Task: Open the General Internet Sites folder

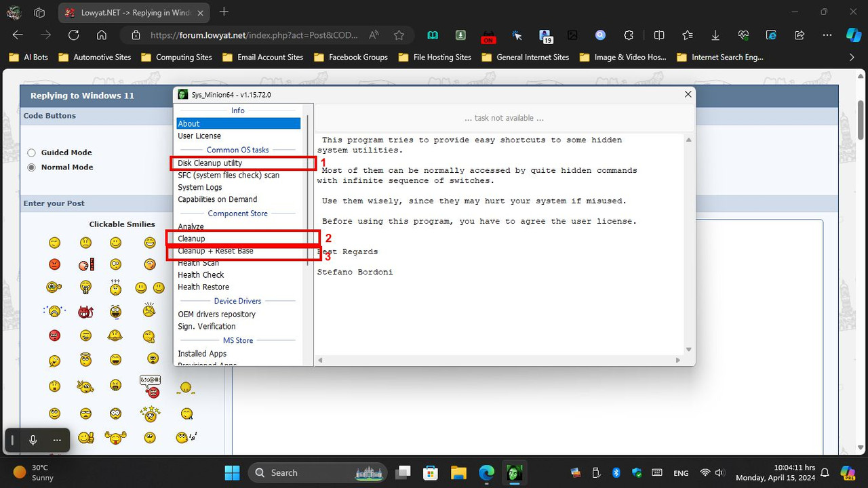Action: (525, 57)
